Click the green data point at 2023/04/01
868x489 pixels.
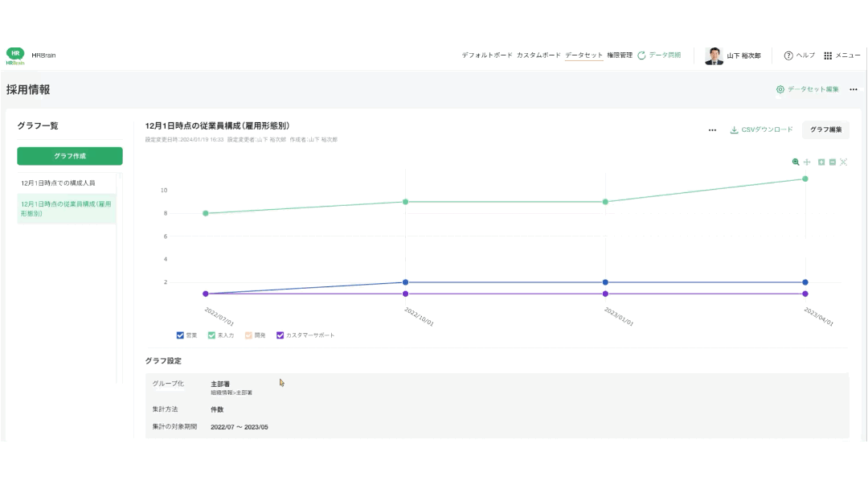tap(805, 179)
